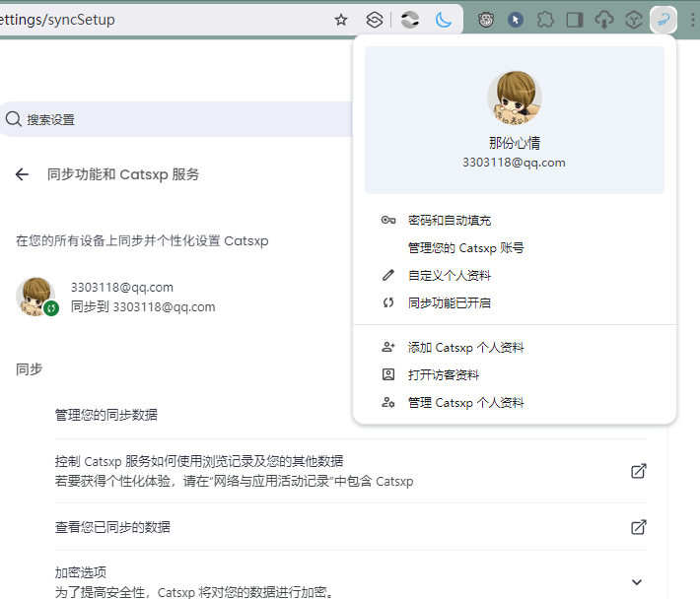The height and width of the screenshot is (599, 700).
Task: Click the layered diamond extension icon
Action: tap(374, 20)
